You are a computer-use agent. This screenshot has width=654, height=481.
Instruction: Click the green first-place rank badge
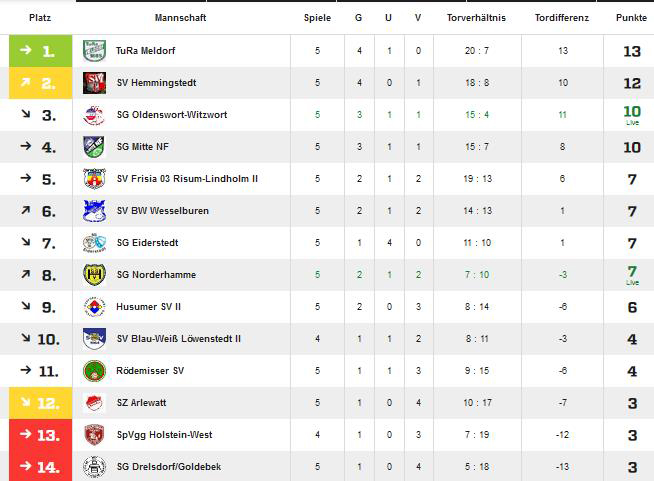click(x=40, y=51)
